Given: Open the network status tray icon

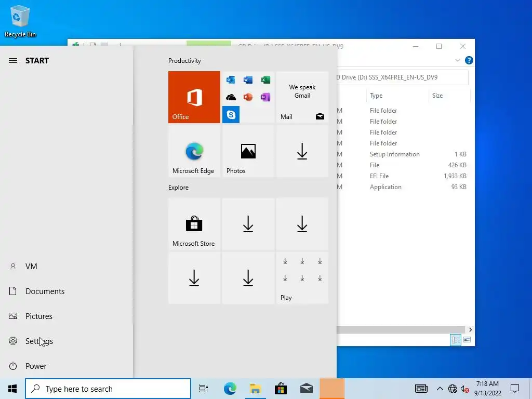Looking at the screenshot, I should [453, 389].
